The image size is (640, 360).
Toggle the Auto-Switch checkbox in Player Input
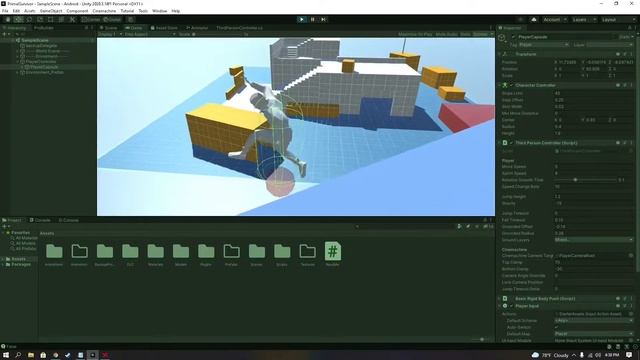click(x=557, y=327)
